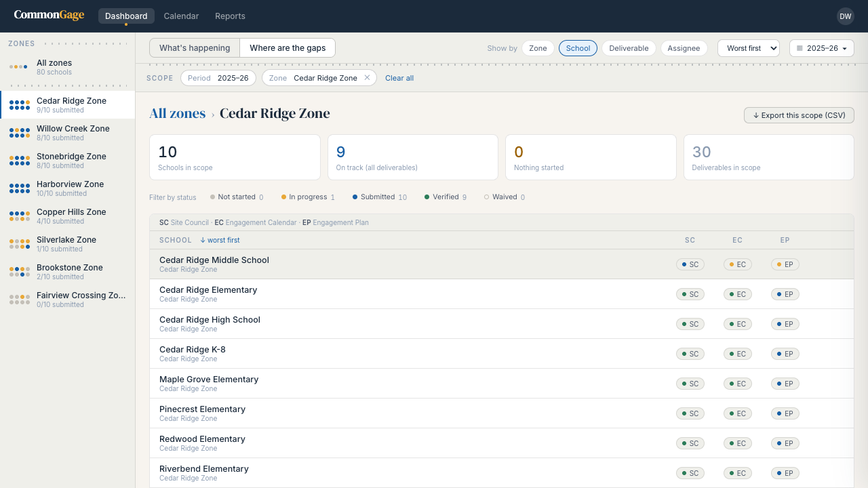
Task: Open the Reports menu item
Action: [230, 16]
